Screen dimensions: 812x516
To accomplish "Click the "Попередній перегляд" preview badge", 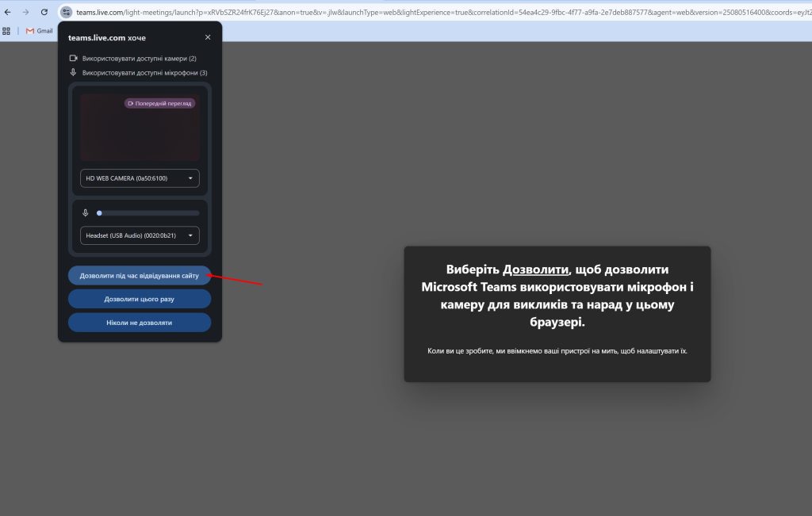I will click(159, 103).
